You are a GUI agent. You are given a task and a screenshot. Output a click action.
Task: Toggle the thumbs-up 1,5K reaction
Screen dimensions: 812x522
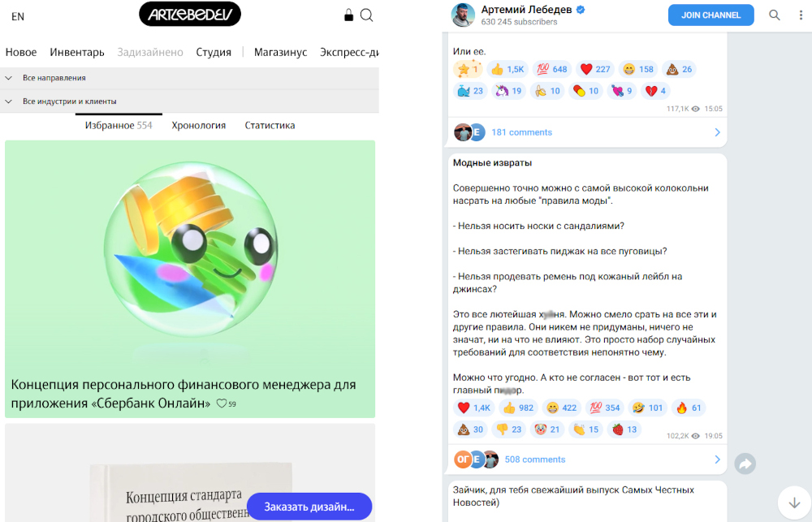click(507, 69)
